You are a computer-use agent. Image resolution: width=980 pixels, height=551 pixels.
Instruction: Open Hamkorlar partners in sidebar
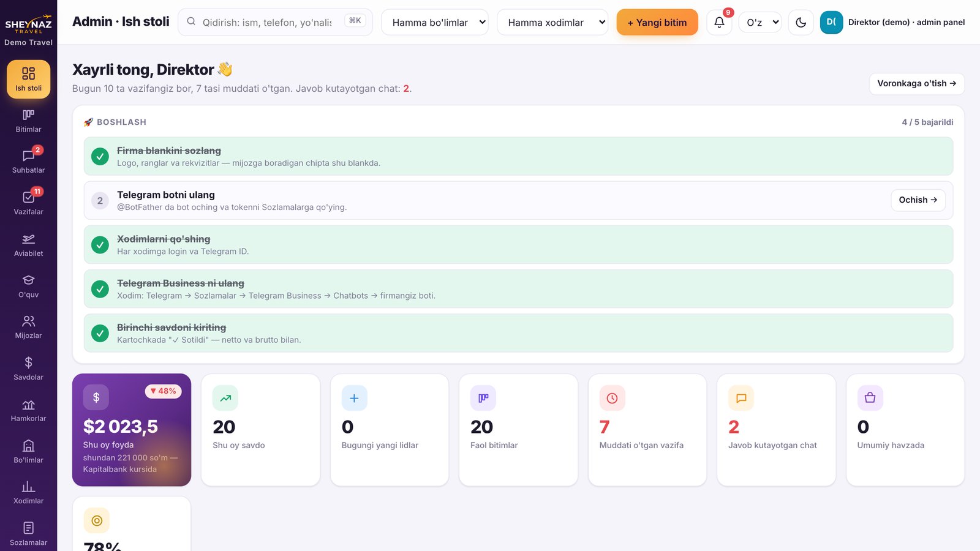[x=28, y=410]
